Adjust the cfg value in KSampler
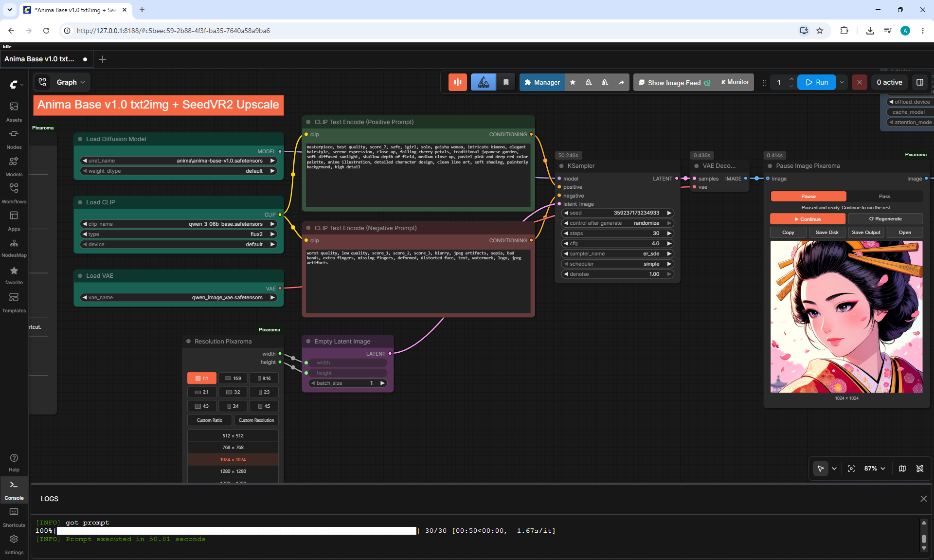The image size is (934, 560). [617, 243]
